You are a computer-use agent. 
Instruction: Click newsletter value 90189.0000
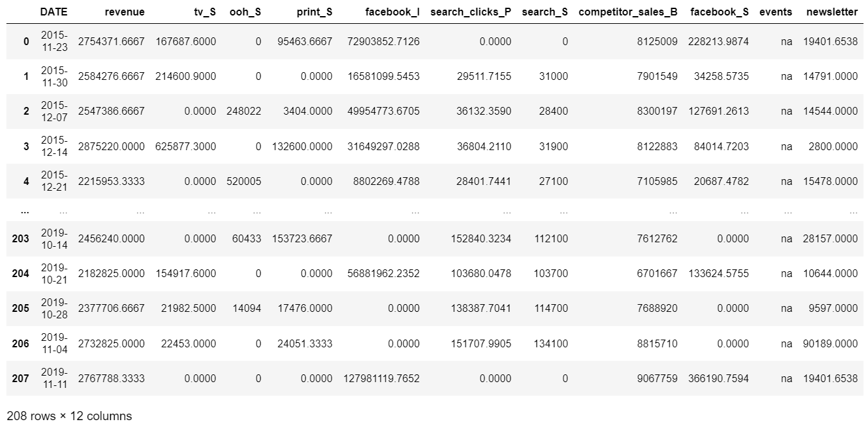(x=831, y=343)
